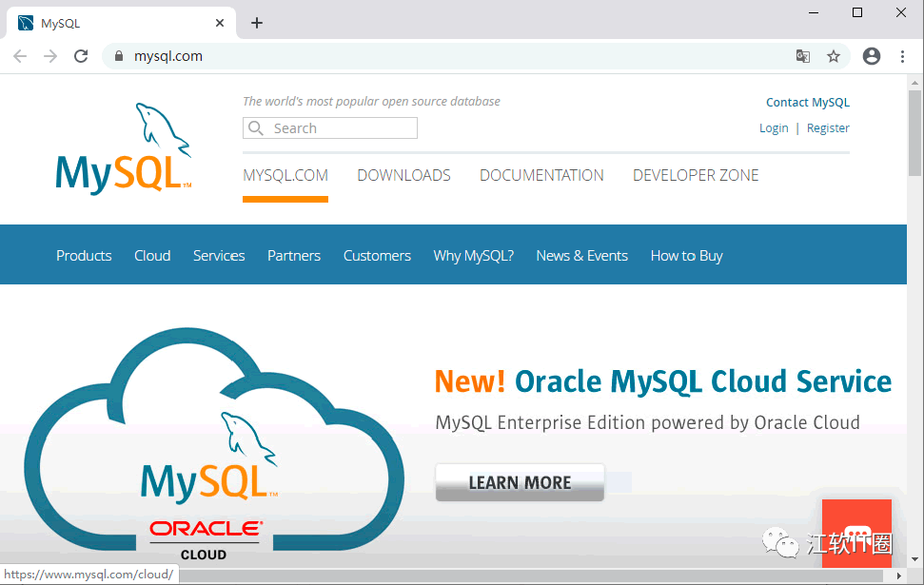Click the horizontal scrollbar right arrow
The height and width of the screenshot is (585, 924).
point(898,575)
